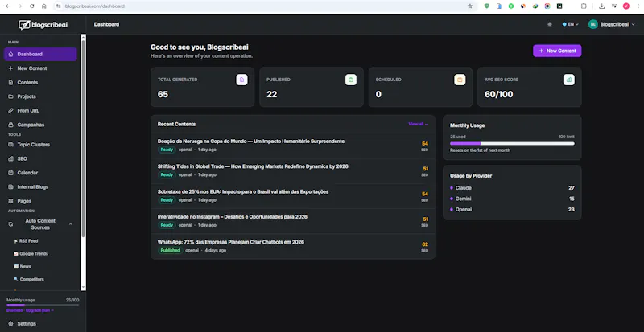Click the Avg SEO Score chart icon
The height and width of the screenshot is (332, 644).
[x=569, y=80]
